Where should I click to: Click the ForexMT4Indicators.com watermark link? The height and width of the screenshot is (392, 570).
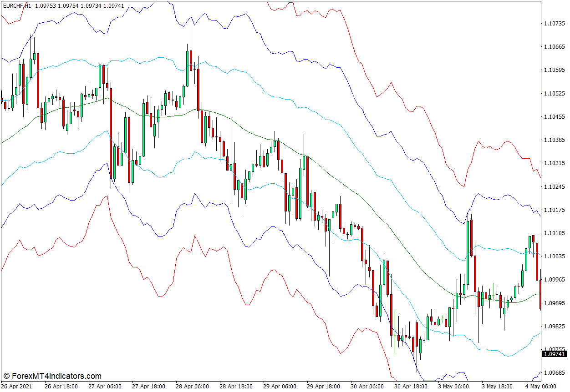click(52, 376)
